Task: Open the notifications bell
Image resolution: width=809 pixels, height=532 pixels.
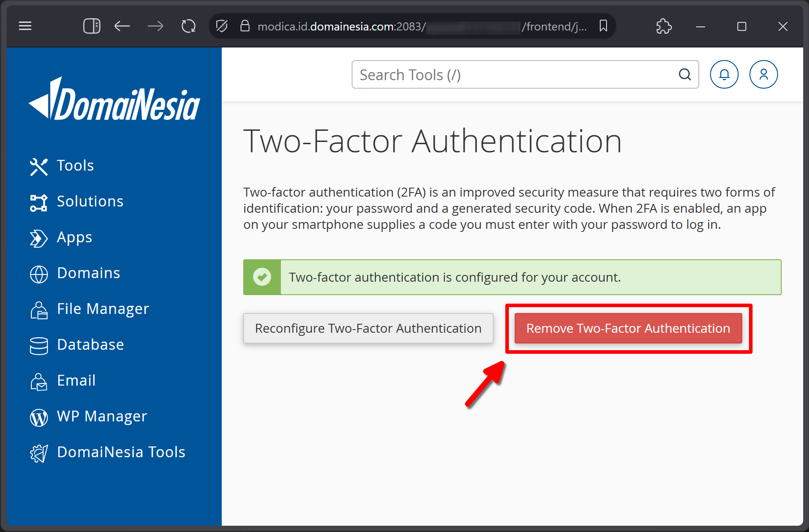Action: coord(724,74)
